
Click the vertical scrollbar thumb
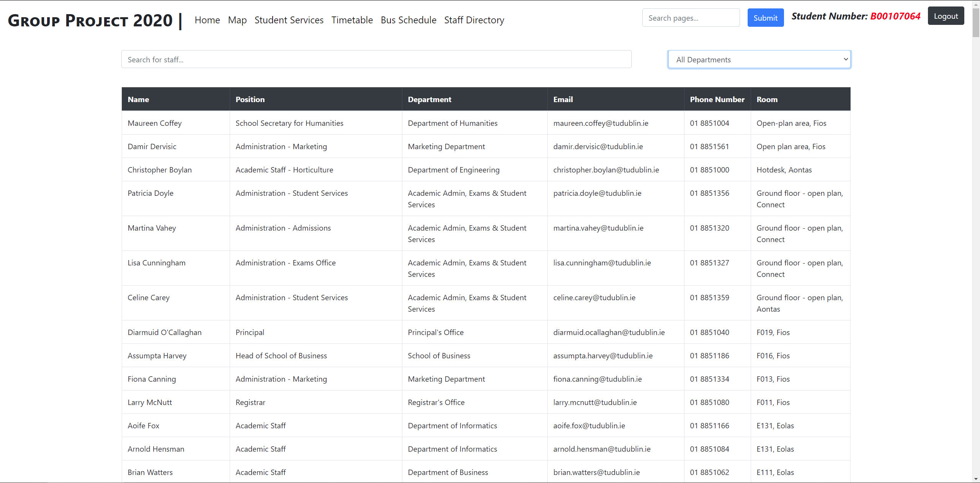tap(976, 22)
